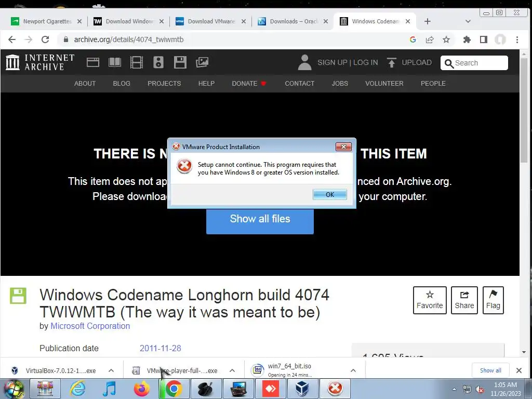Open the PROJECTS menu item
This screenshot has width=532, height=399.
(x=164, y=84)
